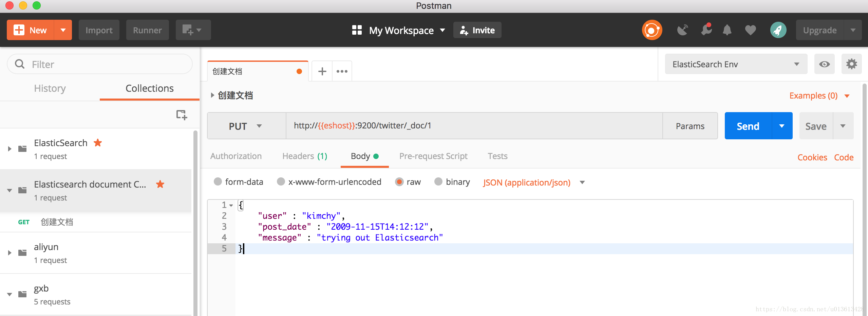Viewport: 868px width, 316px height.
Task: Open notifications bell icon
Action: 727,30
